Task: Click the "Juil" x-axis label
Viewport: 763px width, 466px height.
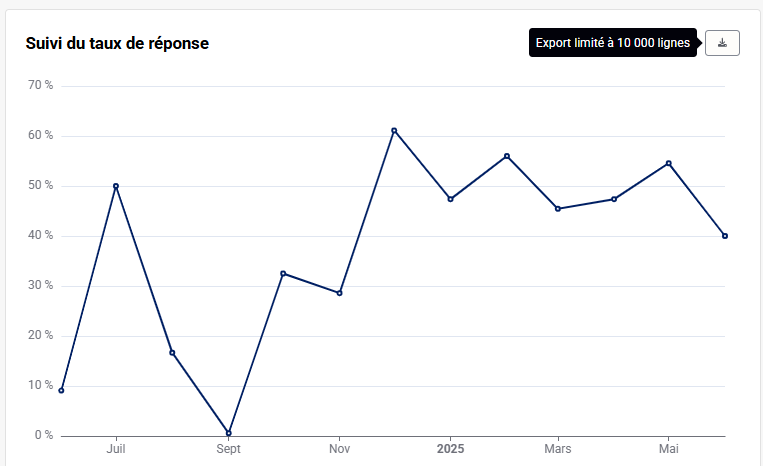Action: 116,448
